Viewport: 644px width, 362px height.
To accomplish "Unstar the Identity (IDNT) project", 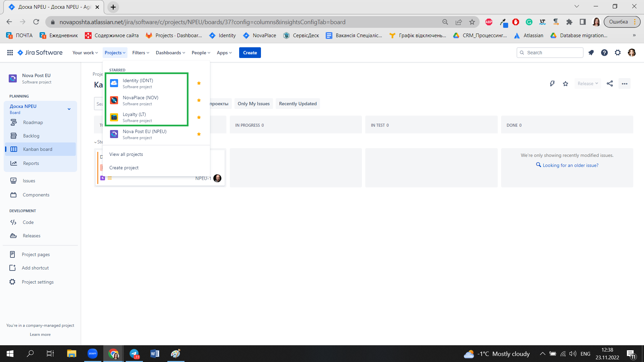I will [x=199, y=83].
